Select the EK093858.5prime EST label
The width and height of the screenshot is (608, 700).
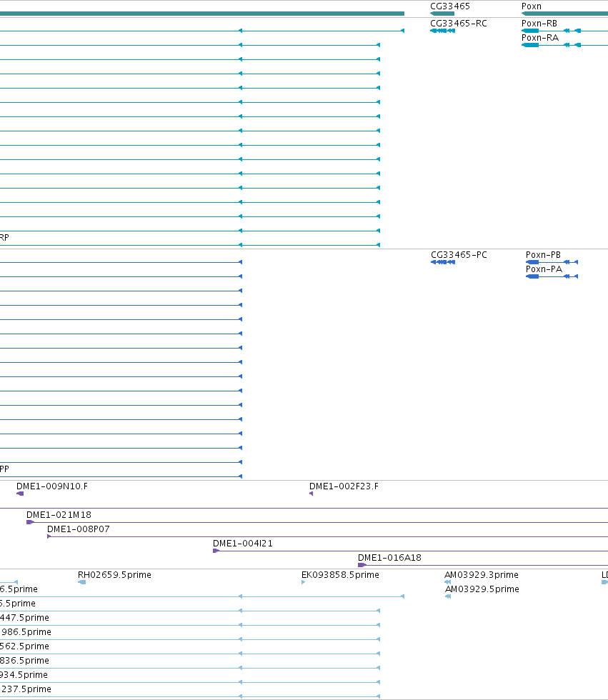tap(340, 574)
